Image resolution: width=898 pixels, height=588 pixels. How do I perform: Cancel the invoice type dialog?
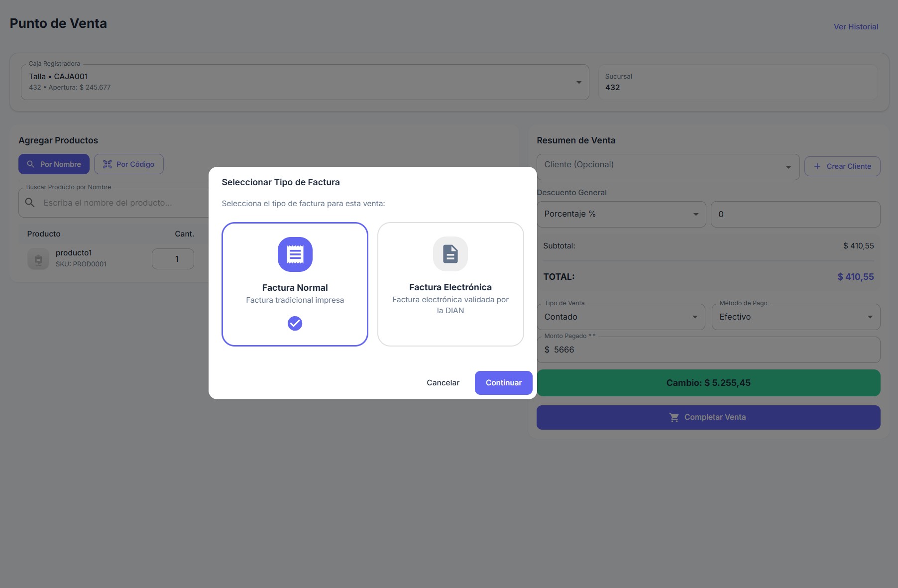point(443,383)
